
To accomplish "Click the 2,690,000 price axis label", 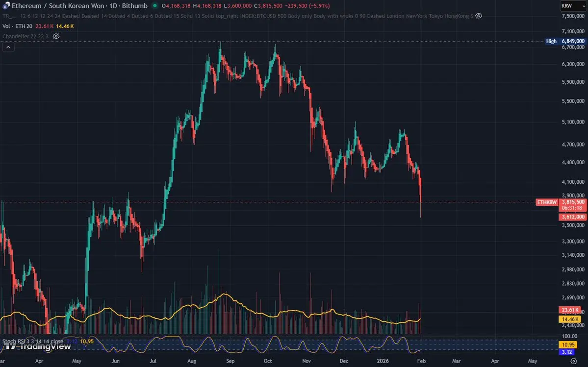I will pos(573,298).
